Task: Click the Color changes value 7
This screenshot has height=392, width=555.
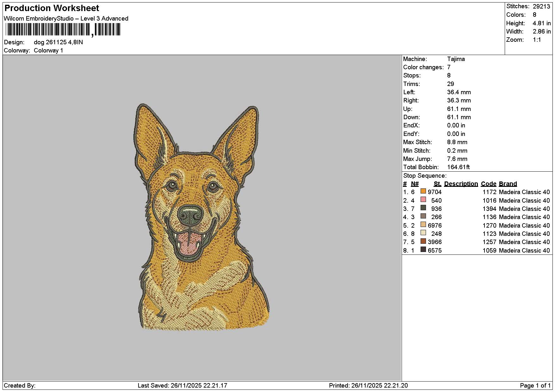Action: (449, 67)
